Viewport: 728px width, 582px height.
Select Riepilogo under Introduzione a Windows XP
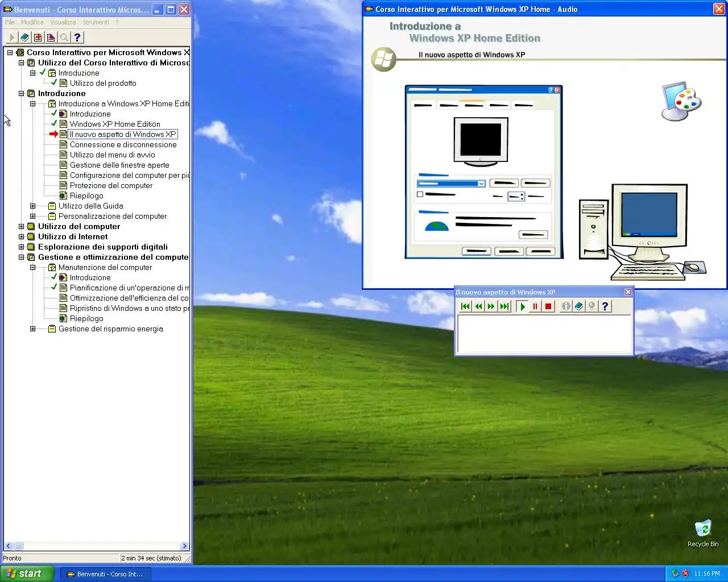tap(86, 196)
